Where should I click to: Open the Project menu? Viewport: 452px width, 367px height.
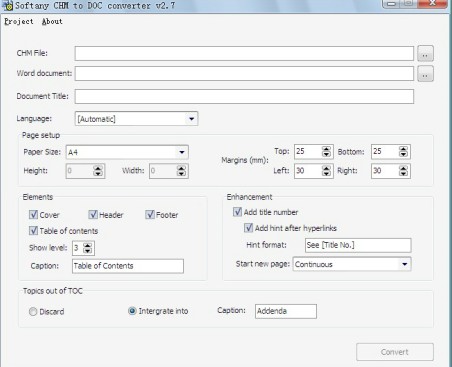click(x=19, y=21)
